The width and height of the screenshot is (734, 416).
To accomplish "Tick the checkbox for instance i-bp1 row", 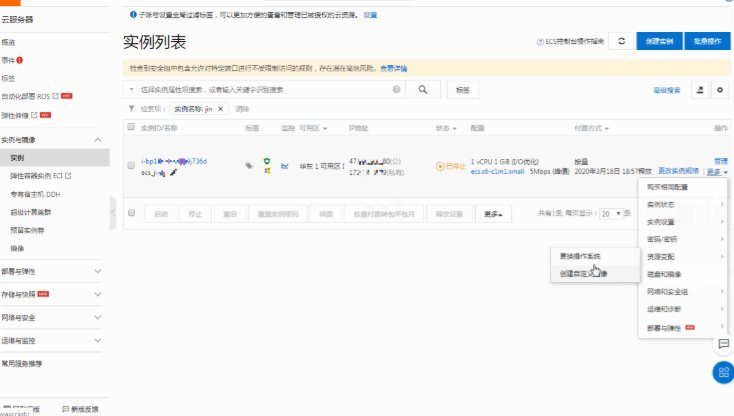I will (131, 165).
